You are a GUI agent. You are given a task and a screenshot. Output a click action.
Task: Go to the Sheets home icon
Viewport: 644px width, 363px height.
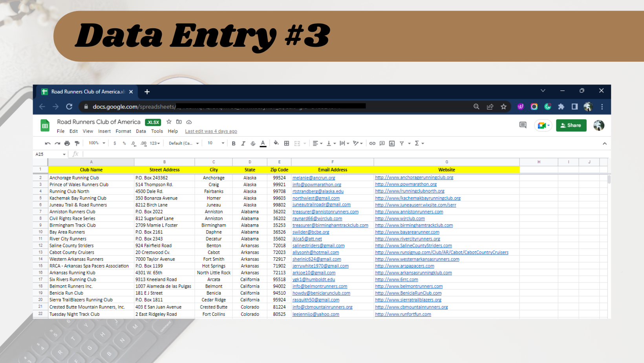pyautogui.click(x=45, y=126)
